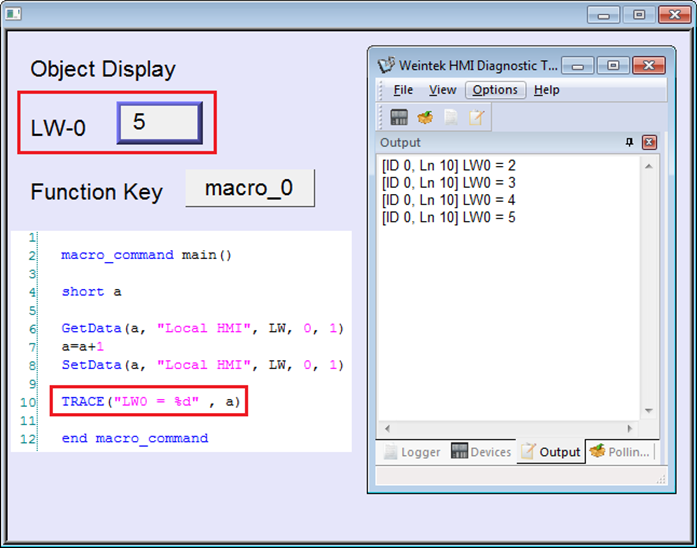Image resolution: width=697 pixels, height=548 pixels.
Task: Click the LW-0 numeric value field
Action: (x=160, y=123)
